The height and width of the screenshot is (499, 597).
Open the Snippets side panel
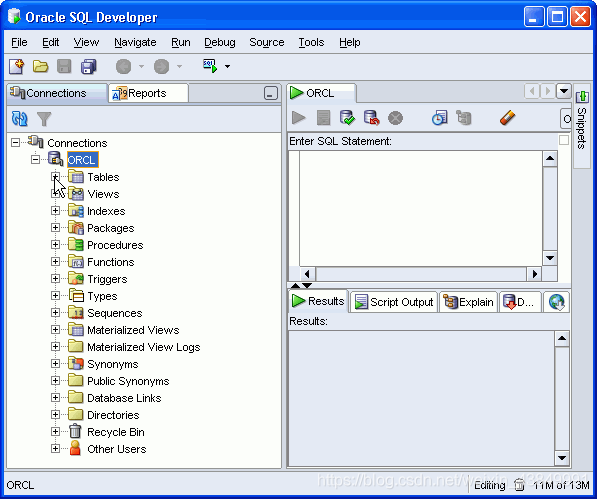[x=582, y=126]
